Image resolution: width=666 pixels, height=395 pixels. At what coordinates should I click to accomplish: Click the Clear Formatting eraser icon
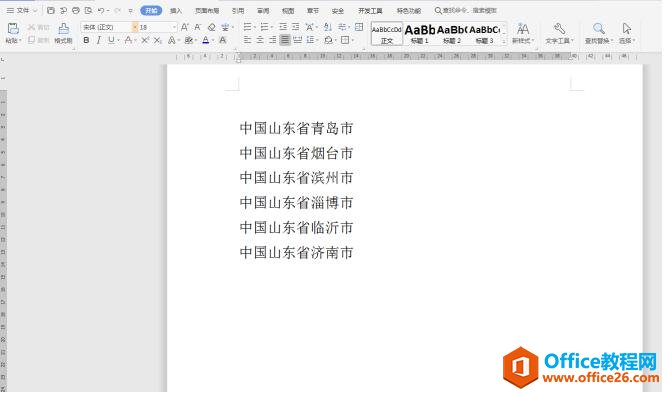coord(212,27)
